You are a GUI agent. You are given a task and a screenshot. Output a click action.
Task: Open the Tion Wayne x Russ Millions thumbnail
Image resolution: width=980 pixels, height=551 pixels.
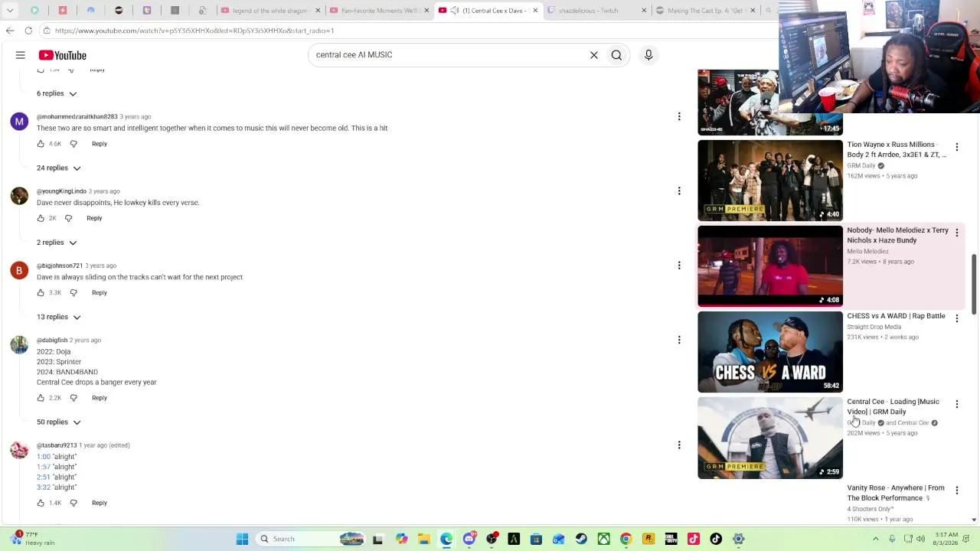pyautogui.click(x=770, y=181)
